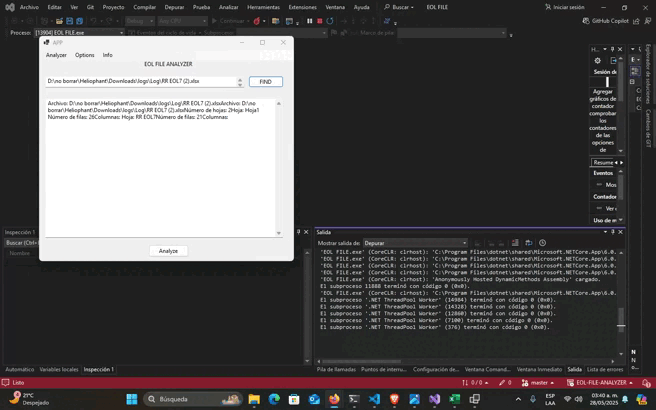The width and height of the screenshot is (656, 410).
Task: Select the Variables locales tab
Action: 58,369
